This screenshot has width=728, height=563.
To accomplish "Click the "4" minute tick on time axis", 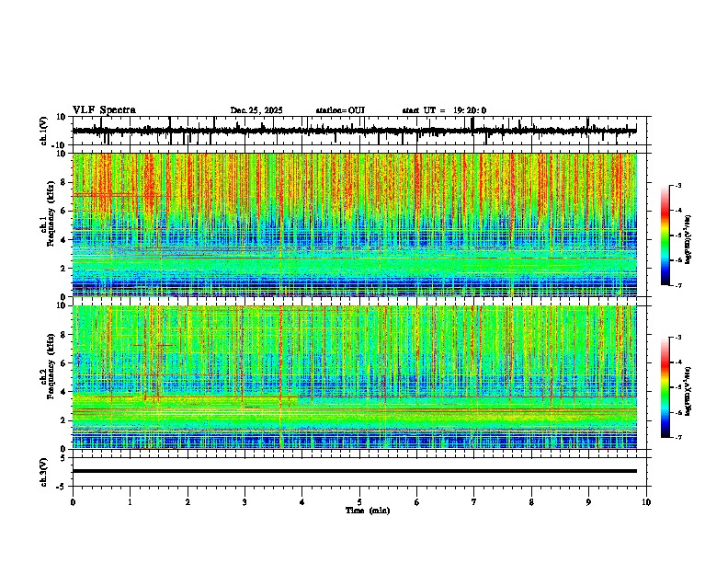I will [302, 502].
